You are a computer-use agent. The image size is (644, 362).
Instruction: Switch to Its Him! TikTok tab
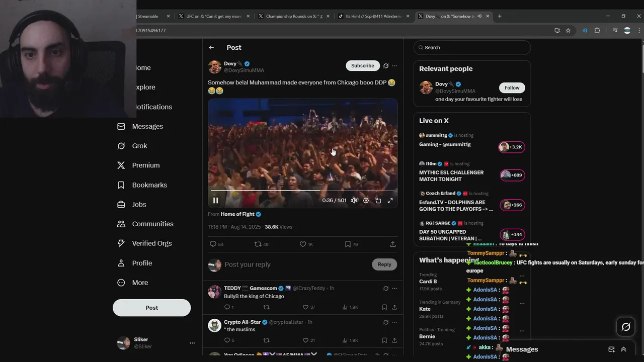click(x=374, y=16)
